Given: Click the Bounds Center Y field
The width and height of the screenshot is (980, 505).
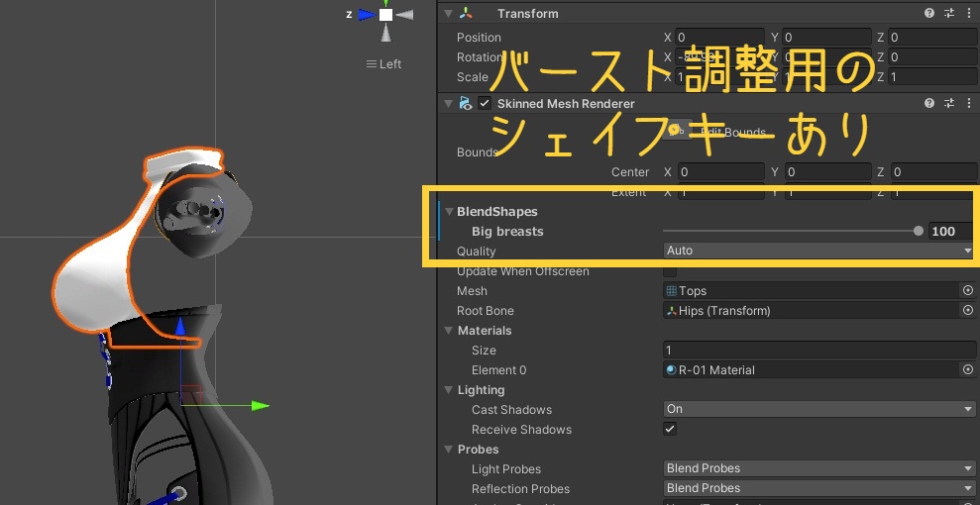Looking at the screenshot, I should (x=826, y=171).
